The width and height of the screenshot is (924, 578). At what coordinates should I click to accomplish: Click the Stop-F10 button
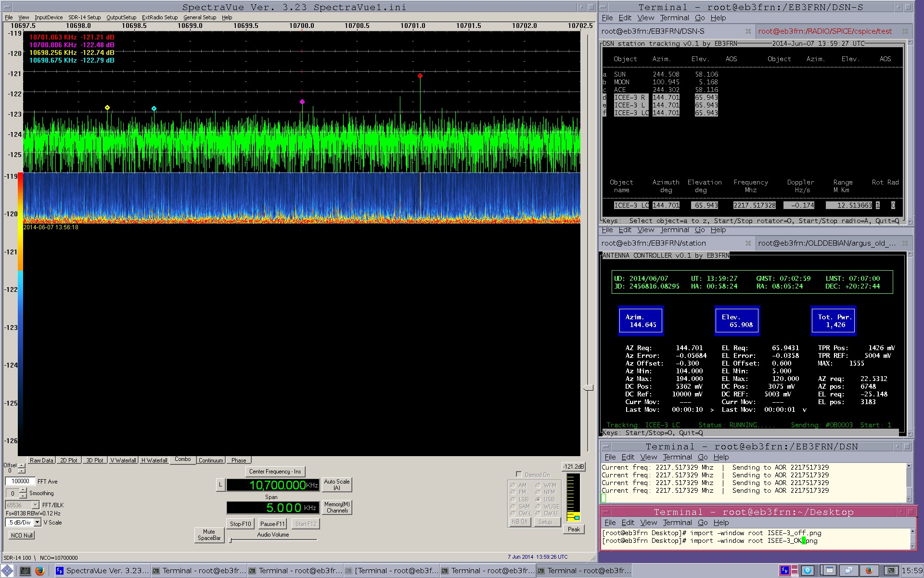click(x=240, y=524)
